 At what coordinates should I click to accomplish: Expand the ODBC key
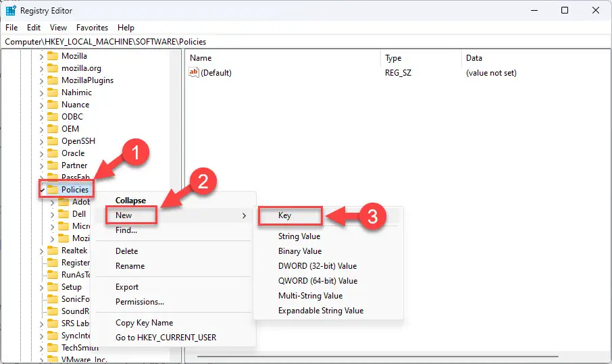(41, 118)
